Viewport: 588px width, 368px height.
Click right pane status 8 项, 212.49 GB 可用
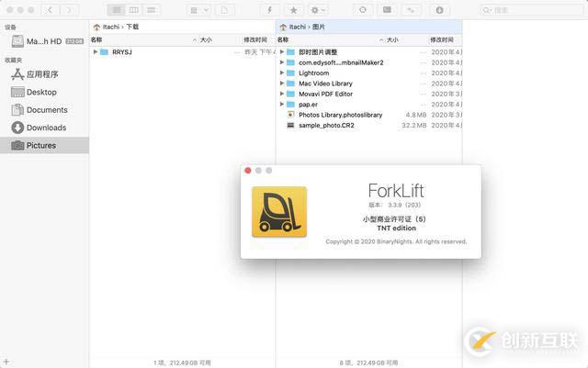pos(368,362)
